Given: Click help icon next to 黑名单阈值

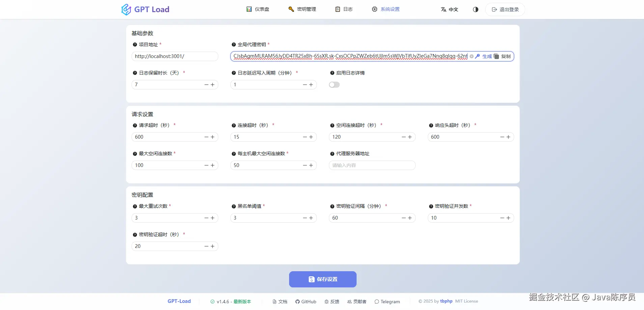Looking at the screenshot, I should click(233, 206).
